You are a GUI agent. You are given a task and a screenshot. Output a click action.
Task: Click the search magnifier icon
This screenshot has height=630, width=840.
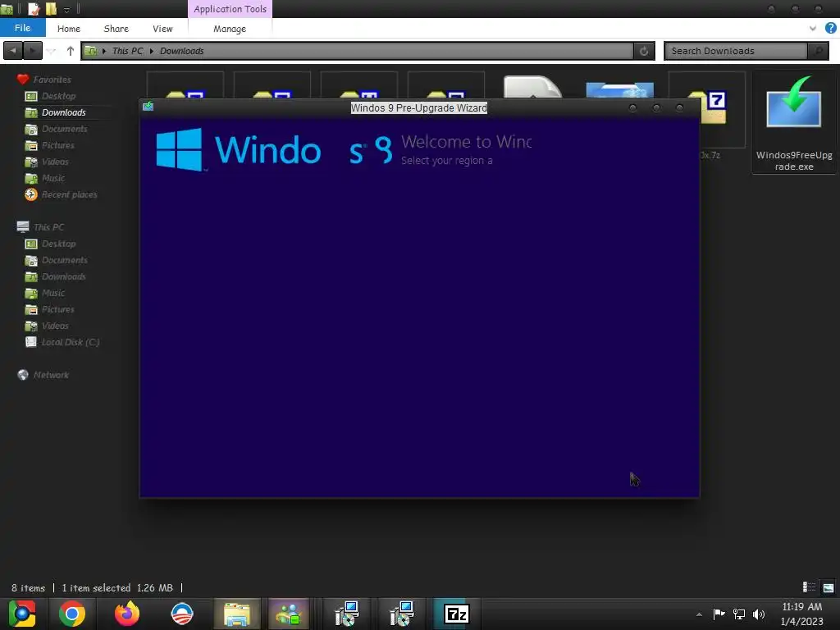[818, 51]
